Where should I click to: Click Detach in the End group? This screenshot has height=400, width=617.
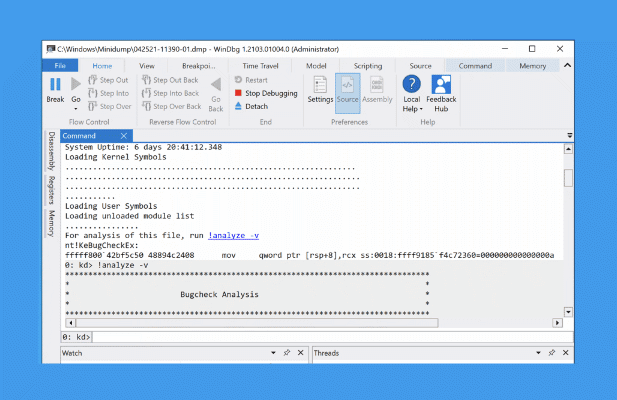click(251, 106)
